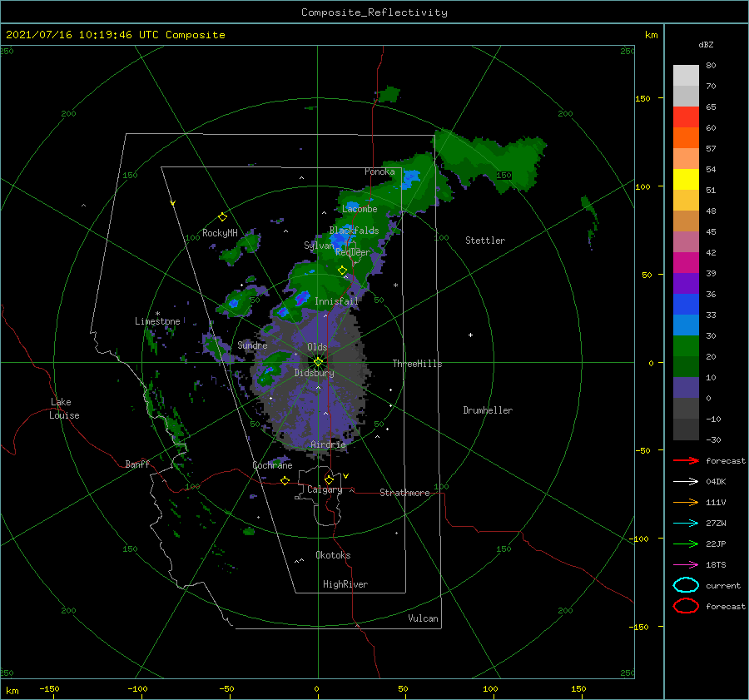
Task: Click the cyan 27ZW arrow icon
Action: (686, 524)
